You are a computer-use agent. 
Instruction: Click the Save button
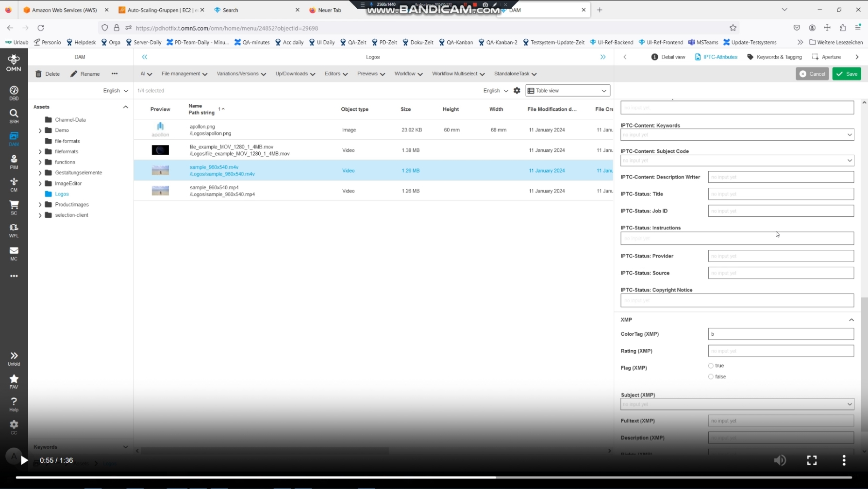pyautogui.click(x=847, y=74)
